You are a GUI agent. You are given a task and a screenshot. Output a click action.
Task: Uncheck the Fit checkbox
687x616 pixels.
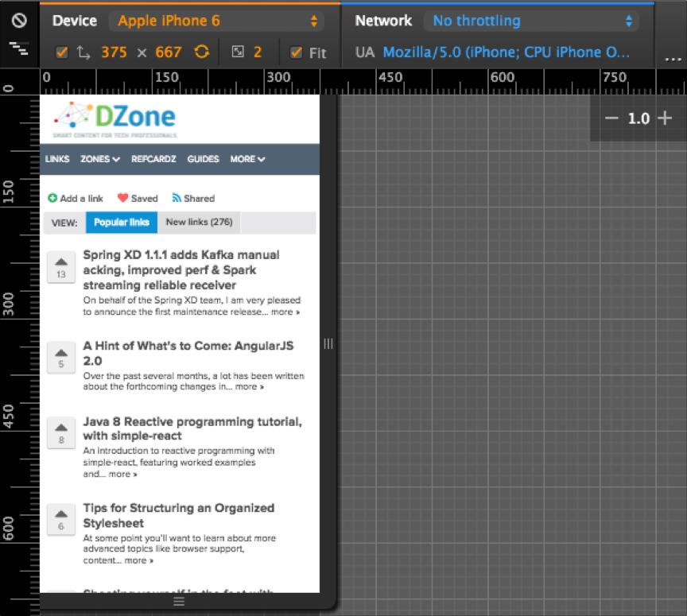297,52
